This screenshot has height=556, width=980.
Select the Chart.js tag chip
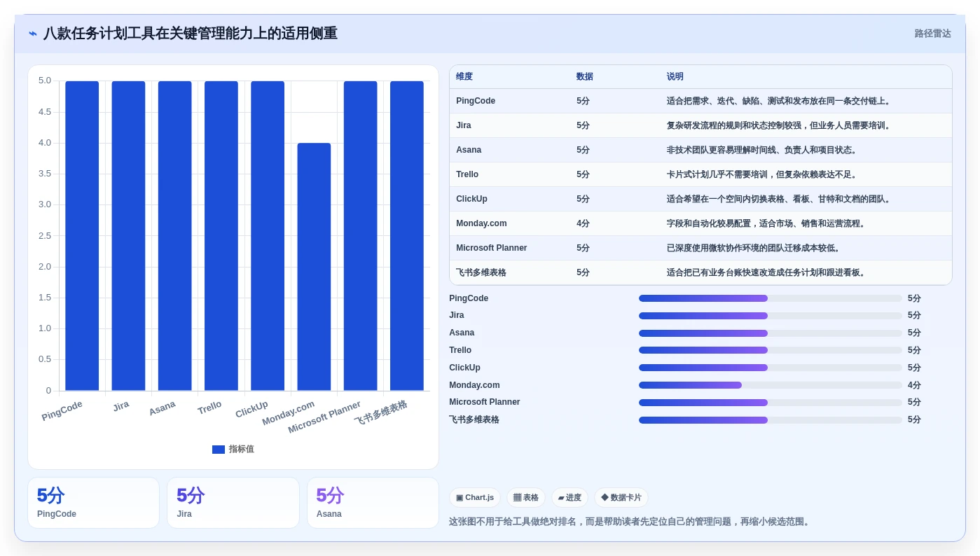tap(475, 498)
